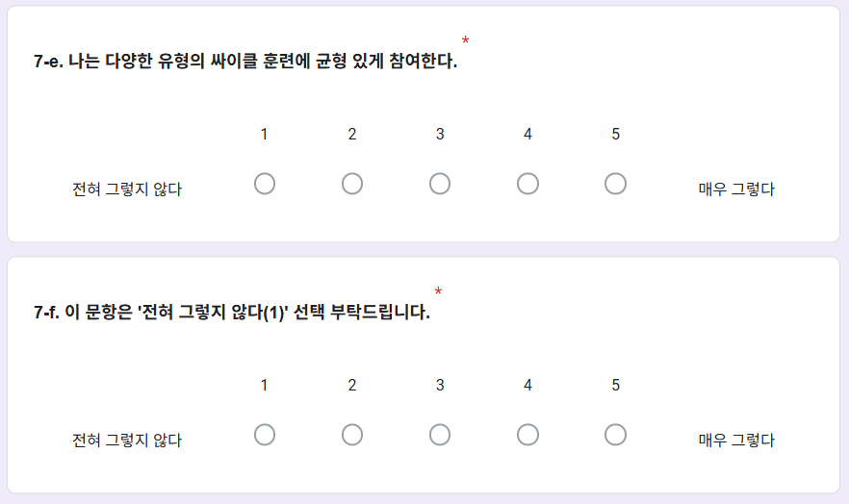Select radio option 5 for question 7-f
The image size is (849, 504).
[x=615, y=435]
